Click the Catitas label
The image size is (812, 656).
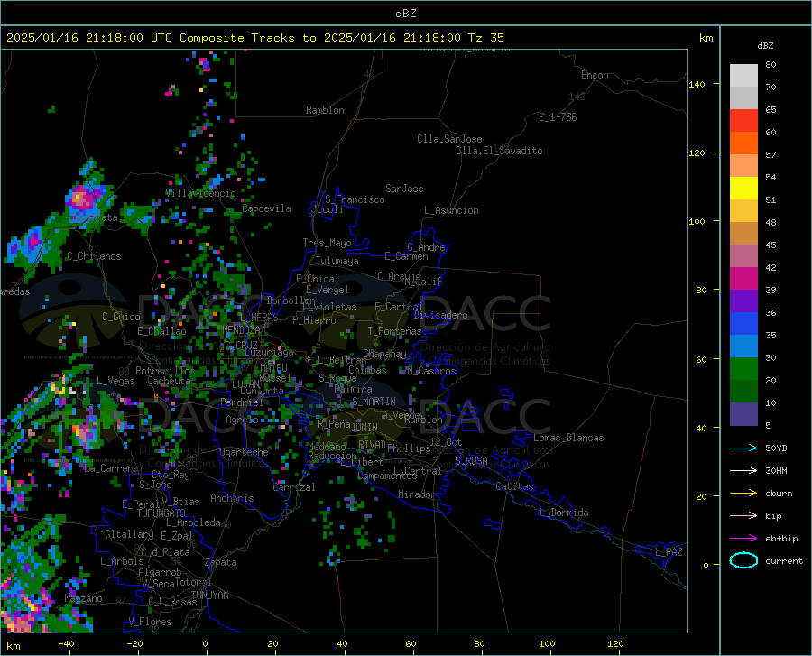515,486
